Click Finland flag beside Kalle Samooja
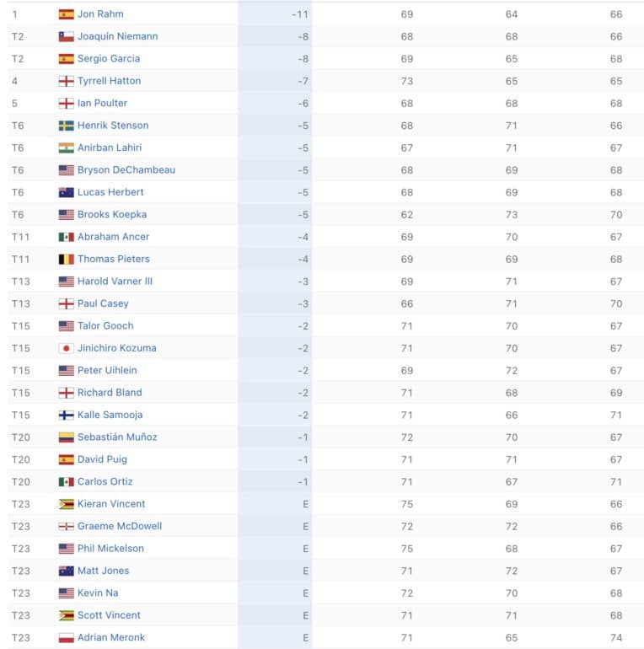This screenshot has width=644, height=649. tap(67, 416)
